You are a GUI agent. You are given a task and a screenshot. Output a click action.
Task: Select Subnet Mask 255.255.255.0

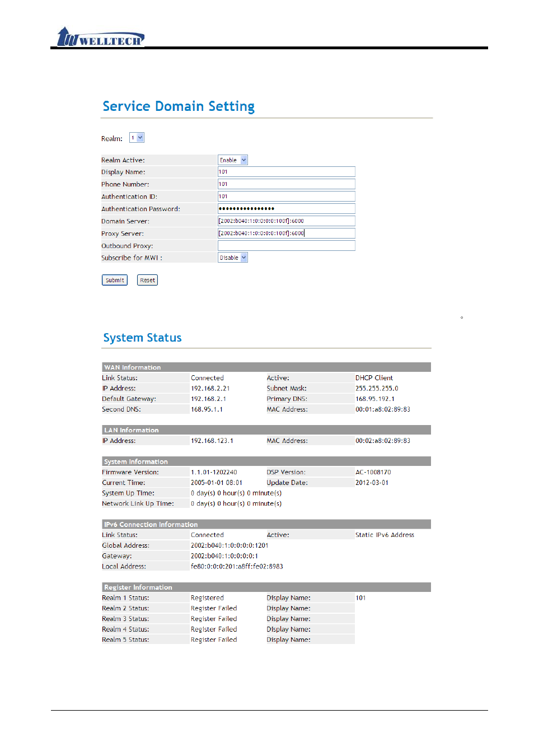point(377,389)
